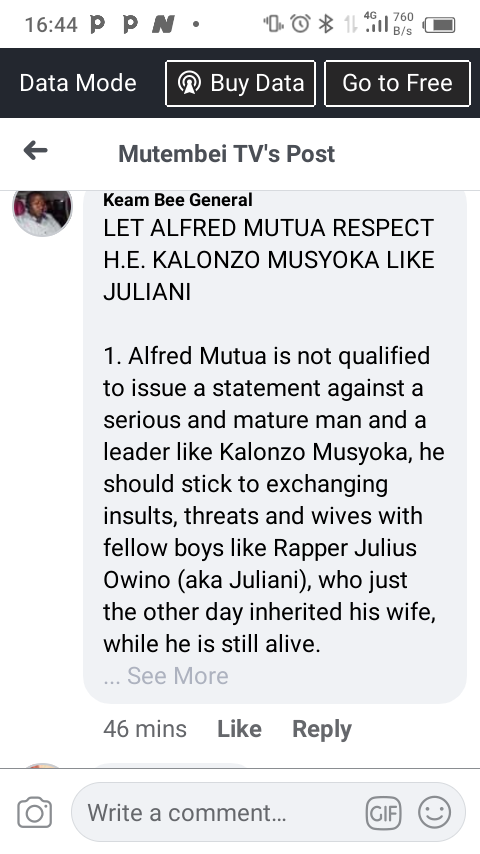480x854 pixels.
Task: Open the emoji smiley icon
Action: coord(434,812)
